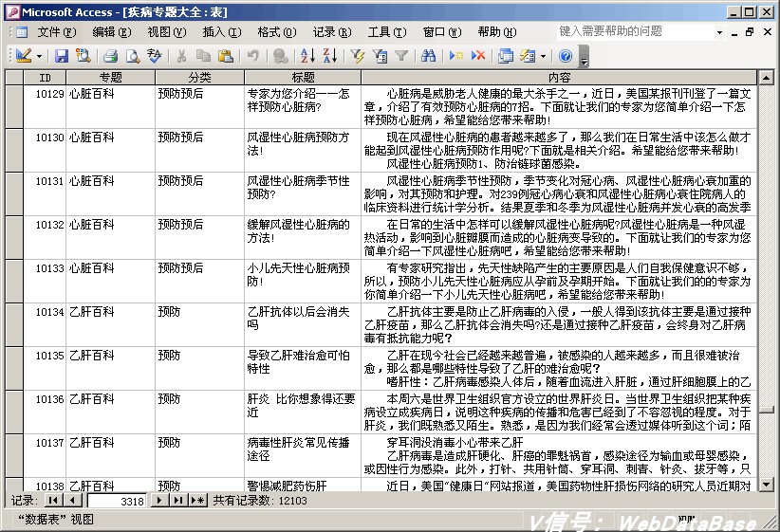Toggle the Apply Filter funnel icon
The height and width of the screenshot is (532, 780).
[x=401, y=56]
